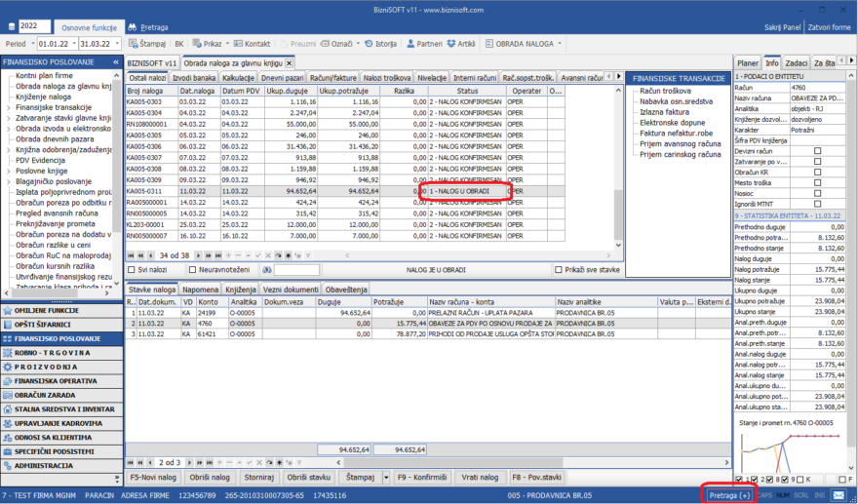Switch to the Izvodi banaka tab
858x504 pixels.
195,77
